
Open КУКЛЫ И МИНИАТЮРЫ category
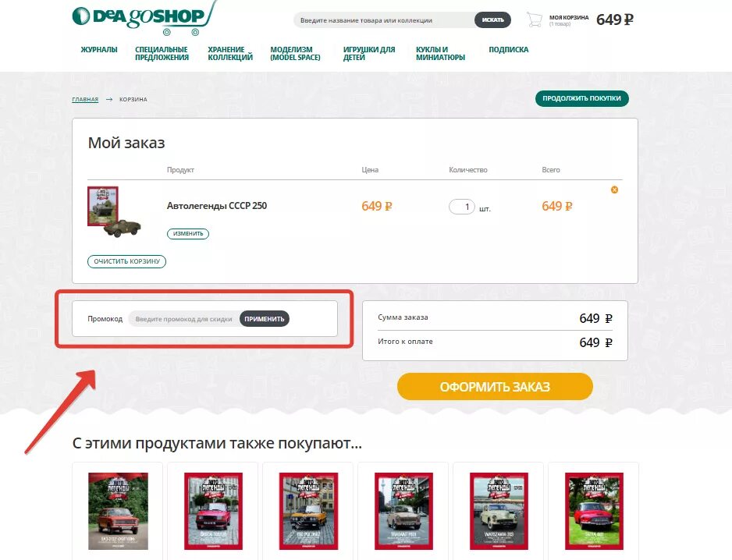(440, 53)
